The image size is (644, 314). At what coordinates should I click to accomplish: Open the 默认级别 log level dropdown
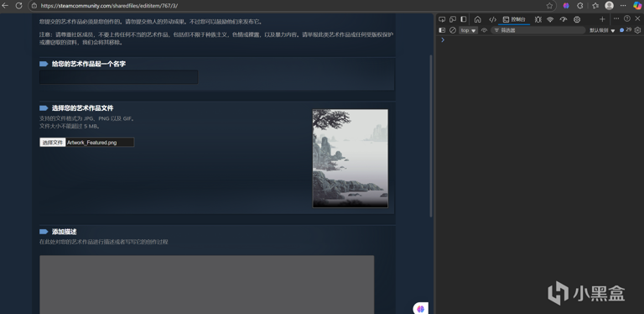[x=603, y=30]
